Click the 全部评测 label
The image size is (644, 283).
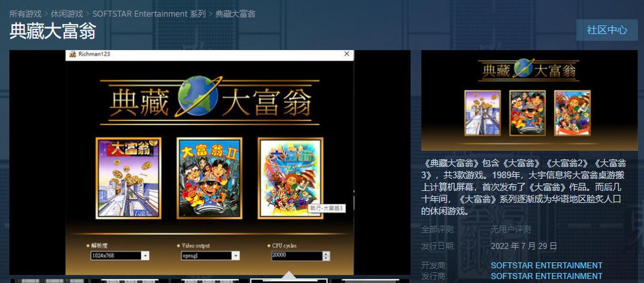[438, 229]
